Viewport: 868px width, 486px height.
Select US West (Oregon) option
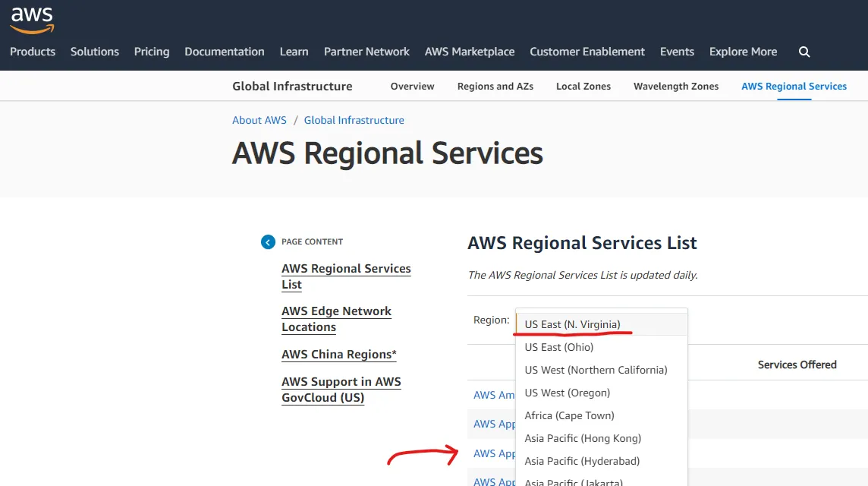[602, 393]
